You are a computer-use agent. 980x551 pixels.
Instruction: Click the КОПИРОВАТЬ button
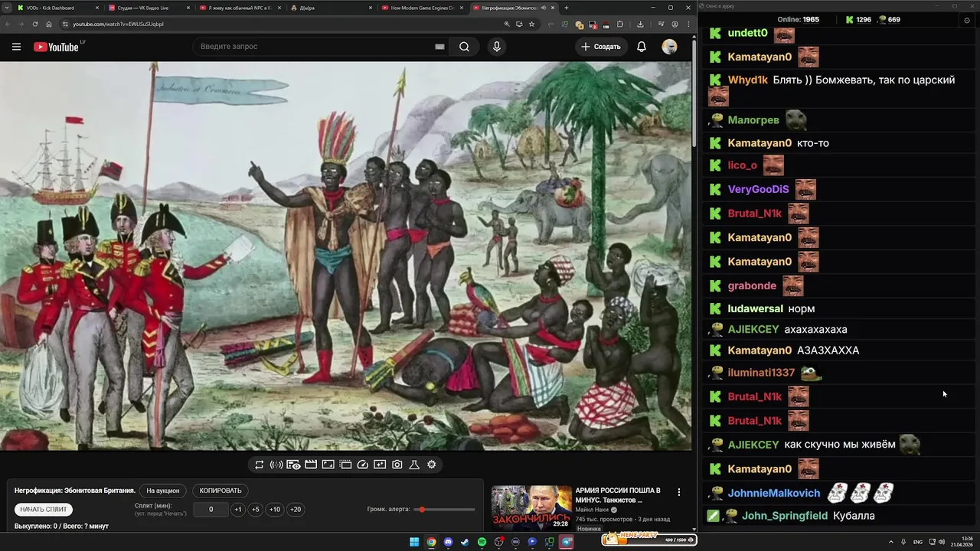tap(220, 491)
